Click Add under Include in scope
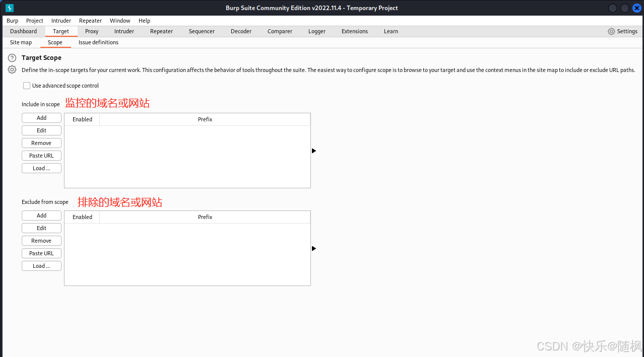 coord(41,118)
